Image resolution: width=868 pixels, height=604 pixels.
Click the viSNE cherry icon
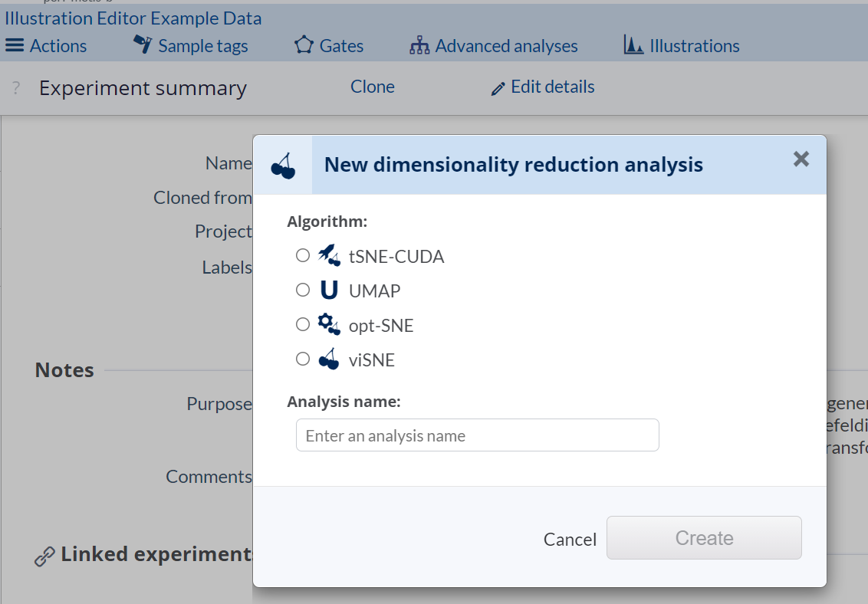(x=329, y=359)
